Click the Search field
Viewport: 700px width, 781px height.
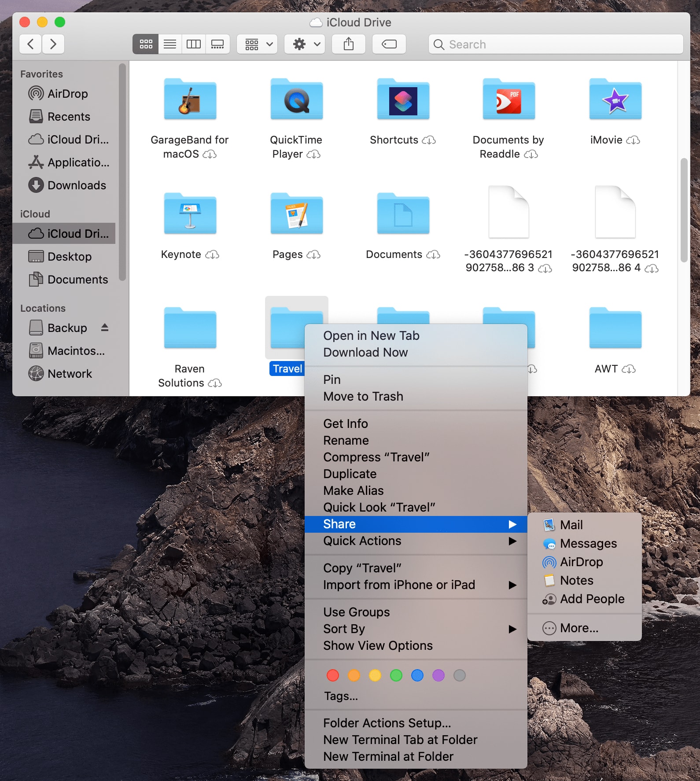point(556,44)
